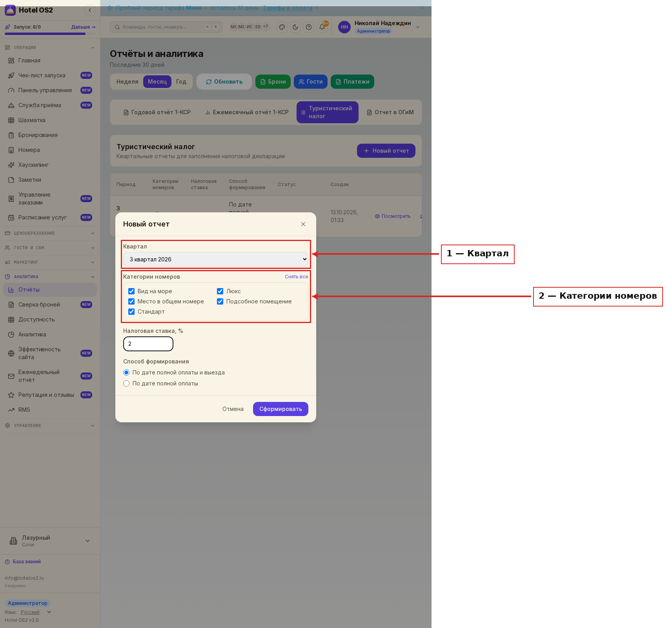672x628 pixels.
Task: Switch to Годовой отчёт 1-КСР tab
Action: [157, 112]
